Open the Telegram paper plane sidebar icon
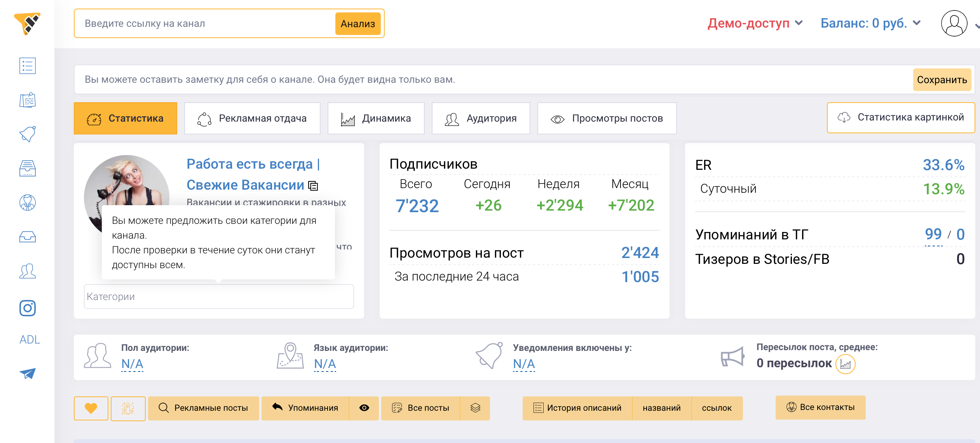The width and height of the screenshot is (980, 443). 28,373
